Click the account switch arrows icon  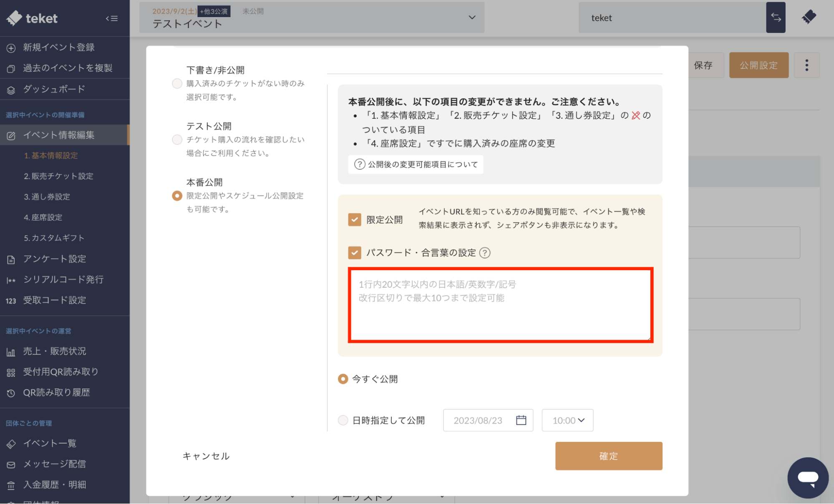776,18
